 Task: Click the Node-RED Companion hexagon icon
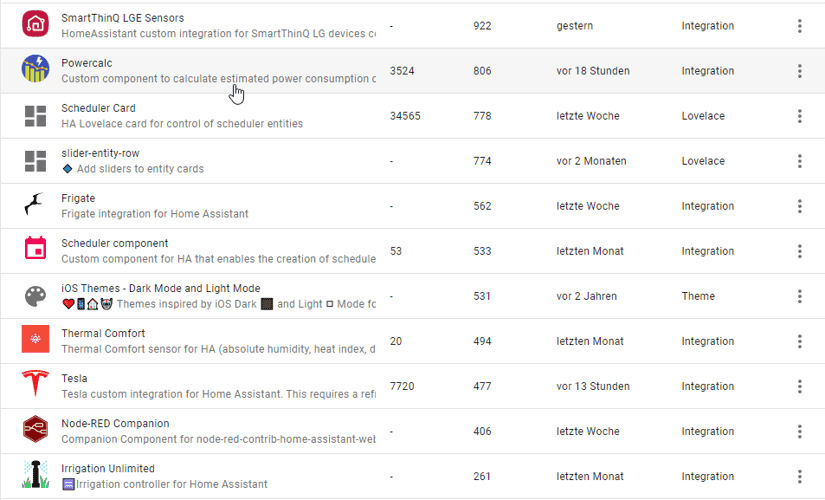pos(36,431)
